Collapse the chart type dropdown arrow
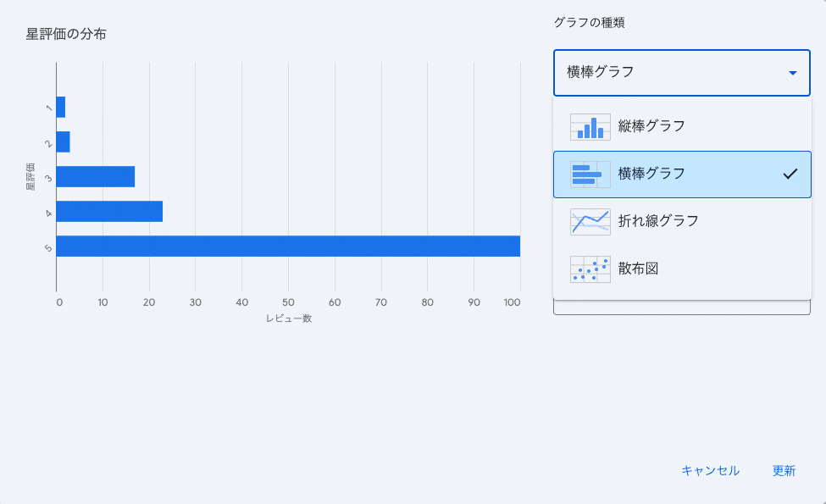The image size is (826, 504). pyautogui.click(x=792, y=73)
